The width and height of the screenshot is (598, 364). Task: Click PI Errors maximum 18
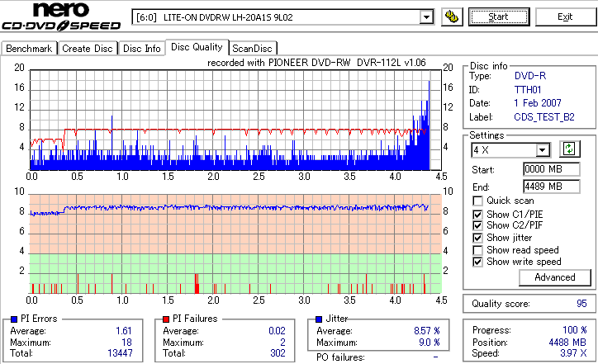coord(126,343)
